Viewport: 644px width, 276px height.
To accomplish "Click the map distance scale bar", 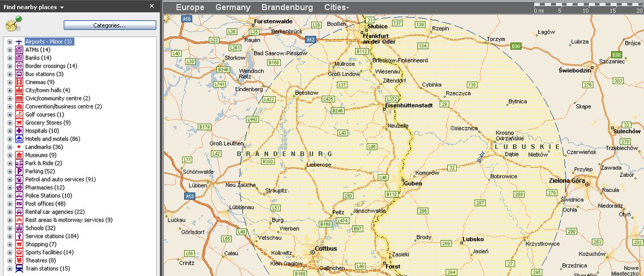I will click(x=588, y=7).
